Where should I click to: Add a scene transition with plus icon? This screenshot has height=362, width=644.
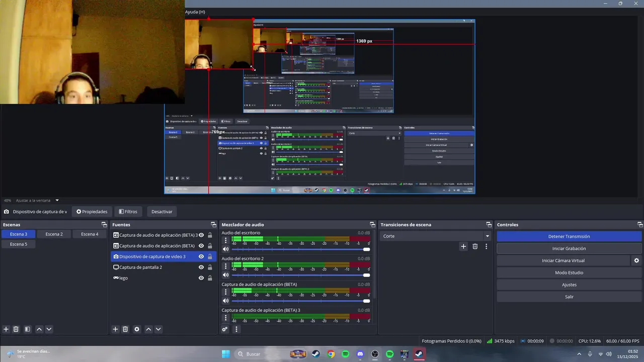coord(463,246)
